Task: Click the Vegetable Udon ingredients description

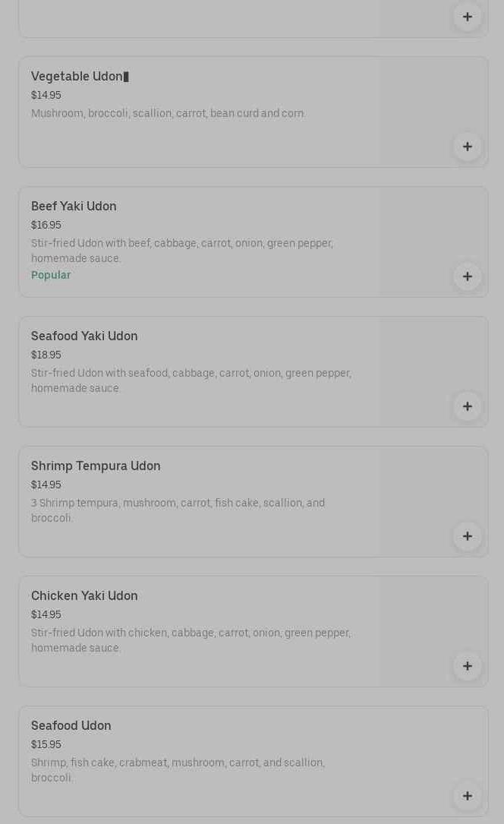Action: pyautogui.click(x=168, y=114)
